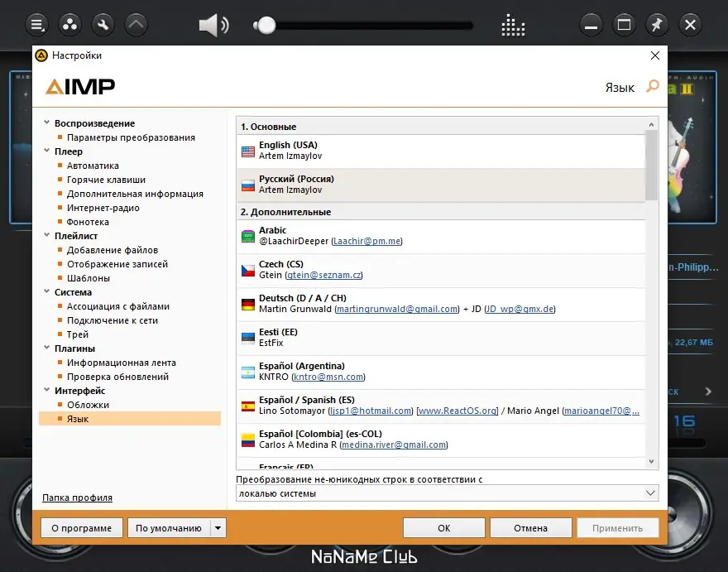Click the По умолчанию button

coord(169,528)
